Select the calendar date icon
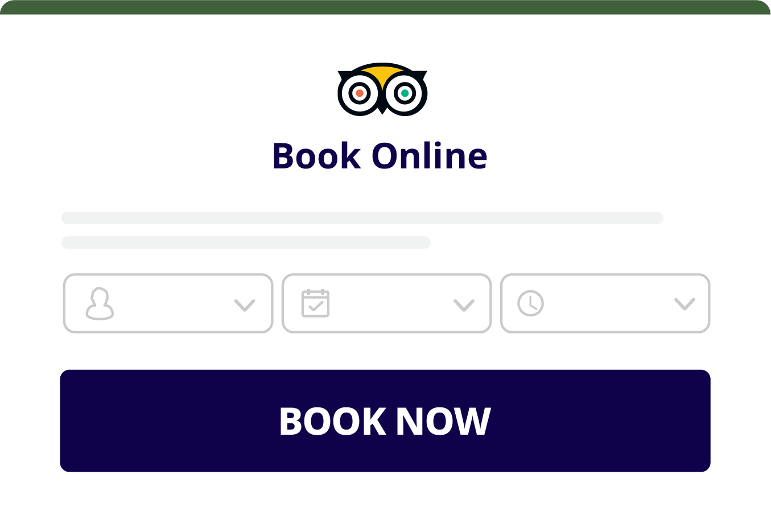Viewport: 771px width, 532px height. pos(315,303)
